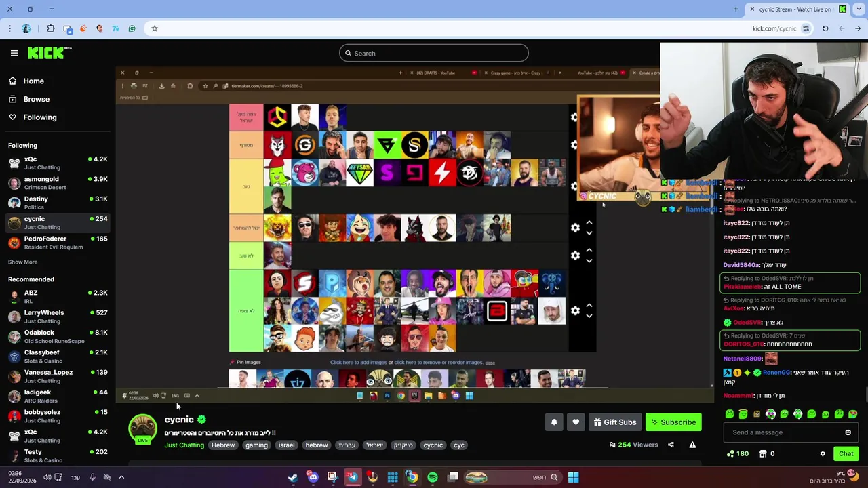Click the green Chat send button
The height and width of the screenshot is (488, 868).
point(846,454)
